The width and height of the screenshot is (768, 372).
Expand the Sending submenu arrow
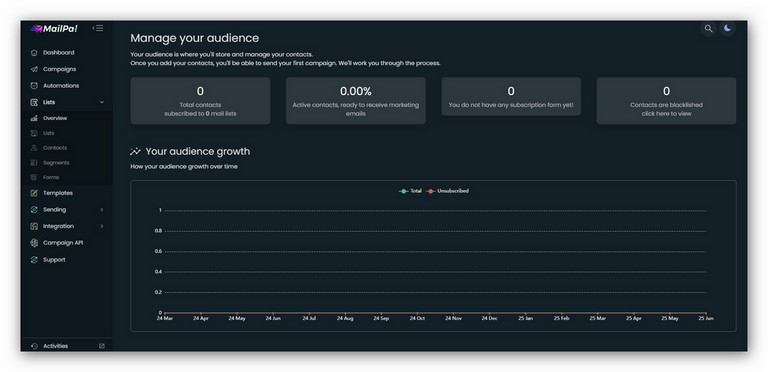click(x=102, y=209)
